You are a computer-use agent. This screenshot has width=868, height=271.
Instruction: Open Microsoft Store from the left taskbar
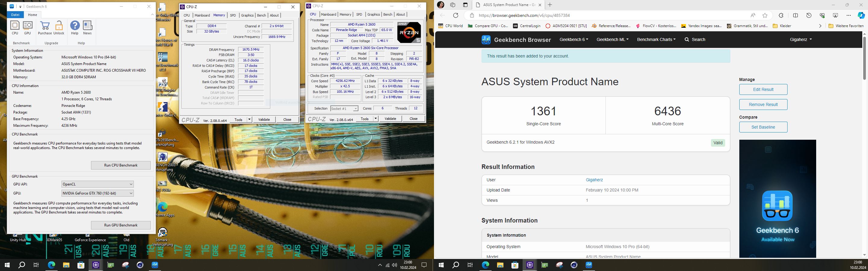[x=81, y=265]
